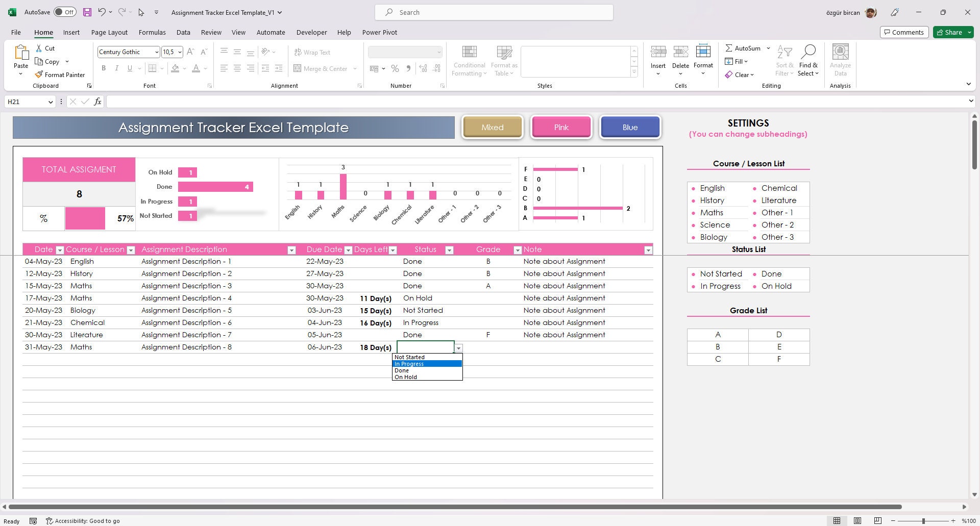980x526 pixels.
Task: Toggle the AutoSave switch
Action: pyautogui.click(x=65, y=12)
